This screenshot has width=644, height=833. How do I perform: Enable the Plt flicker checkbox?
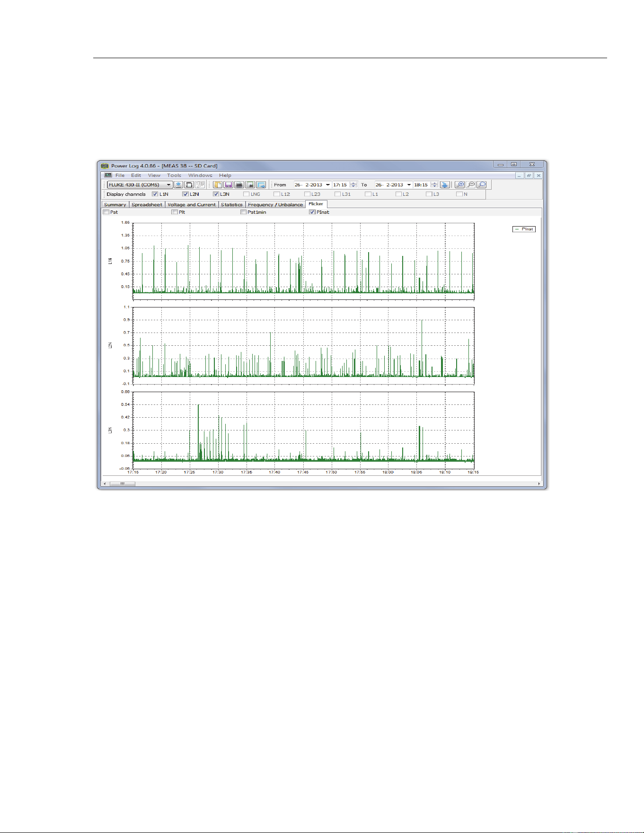[175, 212]
